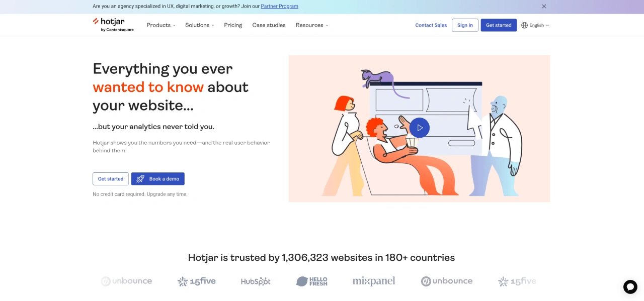Click 'by Contentsquare' text under logo
This screenshot has width=644, height=301.
coord(117,30)
